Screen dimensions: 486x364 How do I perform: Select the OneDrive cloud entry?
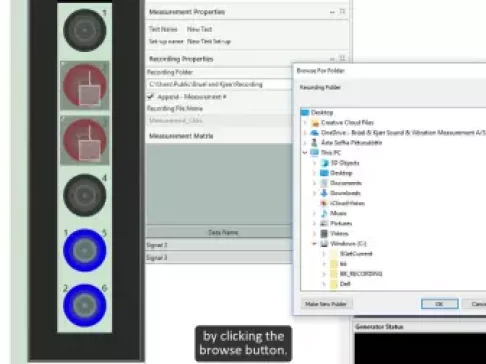(398, 133)
